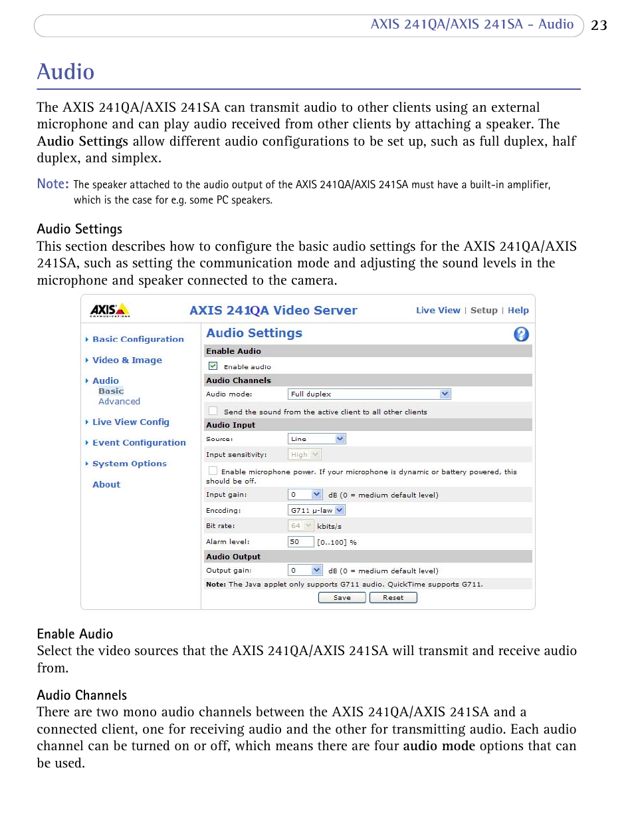Screen dimensions: 634x840
Task: Open Basic Configuration menu
Action: click(x=138, y=339)
